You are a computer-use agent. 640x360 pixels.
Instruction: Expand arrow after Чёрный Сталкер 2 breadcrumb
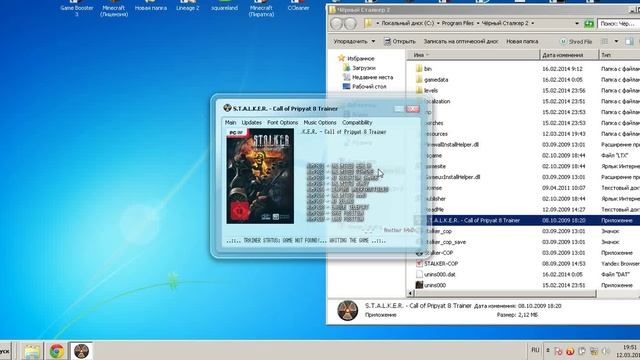tap(533, 23)
